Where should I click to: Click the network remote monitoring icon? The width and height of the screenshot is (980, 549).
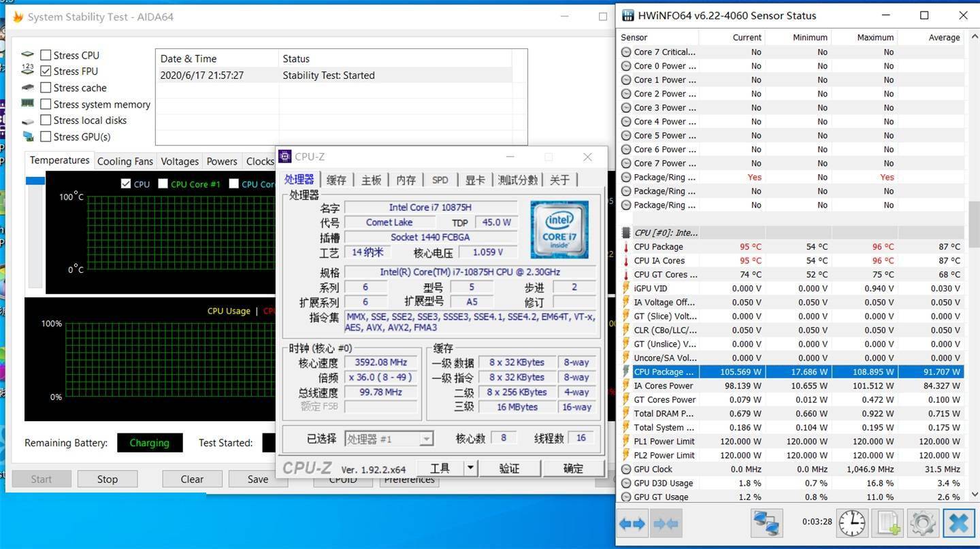click(767, 523)
